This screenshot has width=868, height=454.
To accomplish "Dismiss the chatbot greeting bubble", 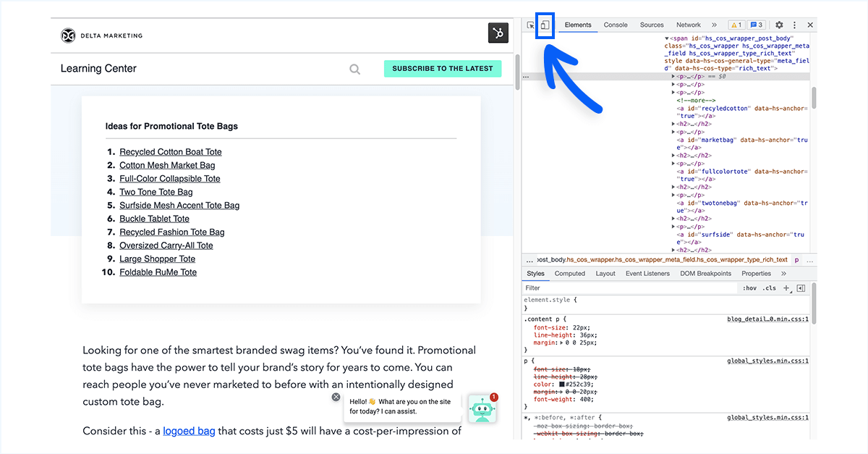I will pyautogui.click(x=336, y=397).
